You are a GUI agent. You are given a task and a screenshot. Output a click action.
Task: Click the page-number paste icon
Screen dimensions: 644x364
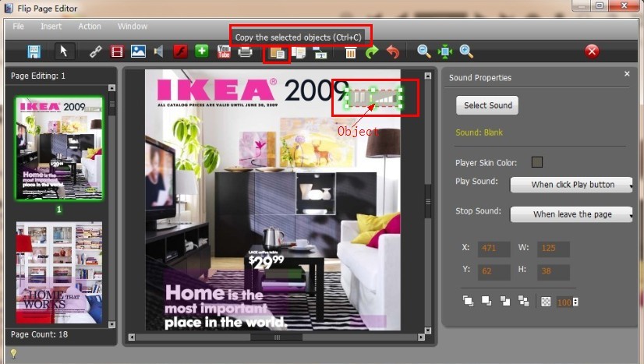320,52
